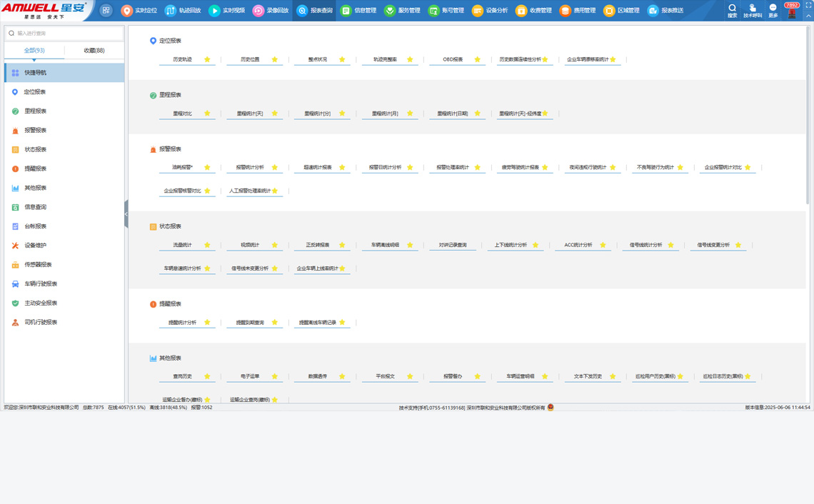The image size is (814, 504).
Task: Collapse the left sidebar with the arrow handle
Action: (x=126, y=214)
